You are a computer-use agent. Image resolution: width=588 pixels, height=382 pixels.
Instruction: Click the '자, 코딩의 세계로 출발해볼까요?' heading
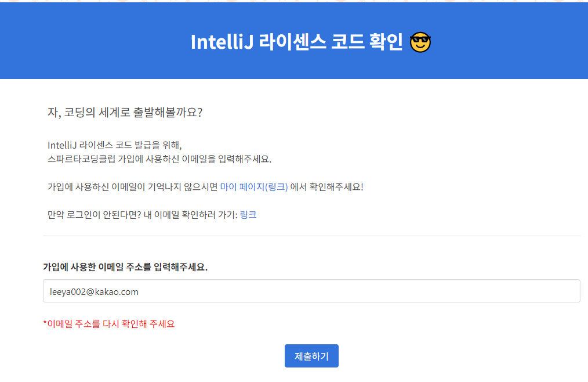[125, 112]
